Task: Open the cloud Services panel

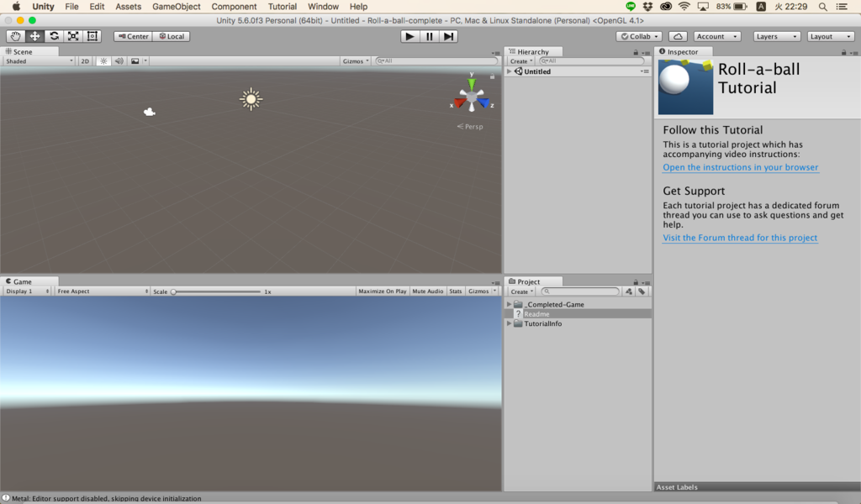Action: click(679, 36)
